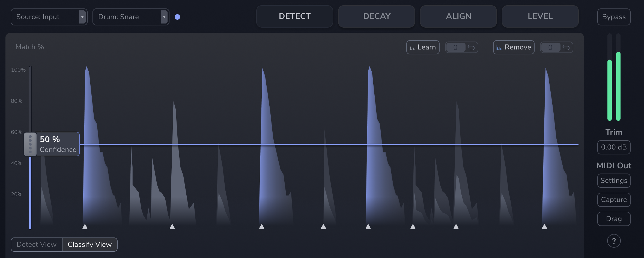Switch to Classify View
This screenshot has width=644, height=258.
(90, 245)
